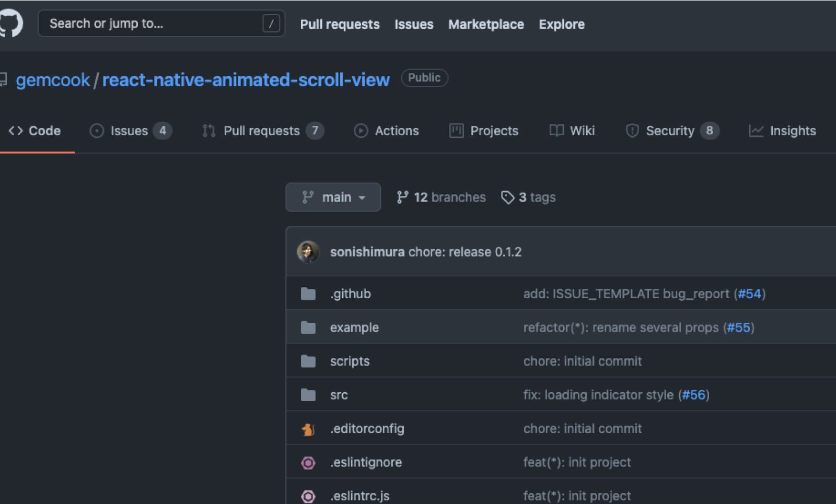Viewport: 836px width, 504px height.
Task: Open the example folder
Action: click(x=354, y=327)
